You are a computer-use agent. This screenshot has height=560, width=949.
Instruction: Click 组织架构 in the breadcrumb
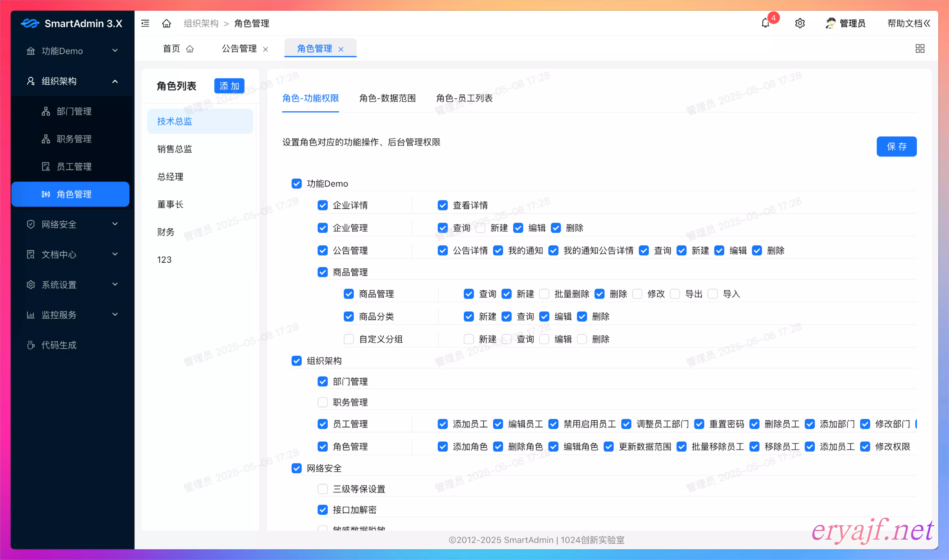(201, 23)
